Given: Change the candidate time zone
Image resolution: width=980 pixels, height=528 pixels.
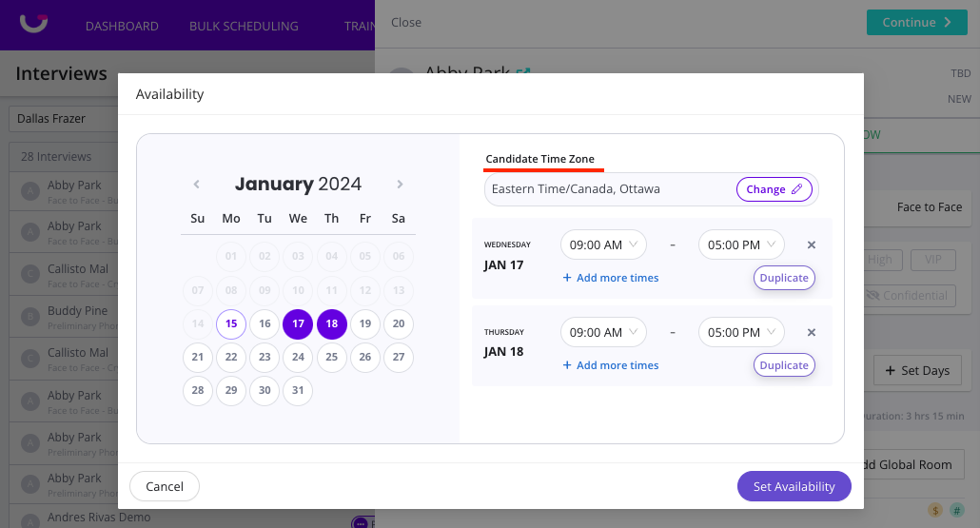Looking at the screenshot, I should point(774,189).
